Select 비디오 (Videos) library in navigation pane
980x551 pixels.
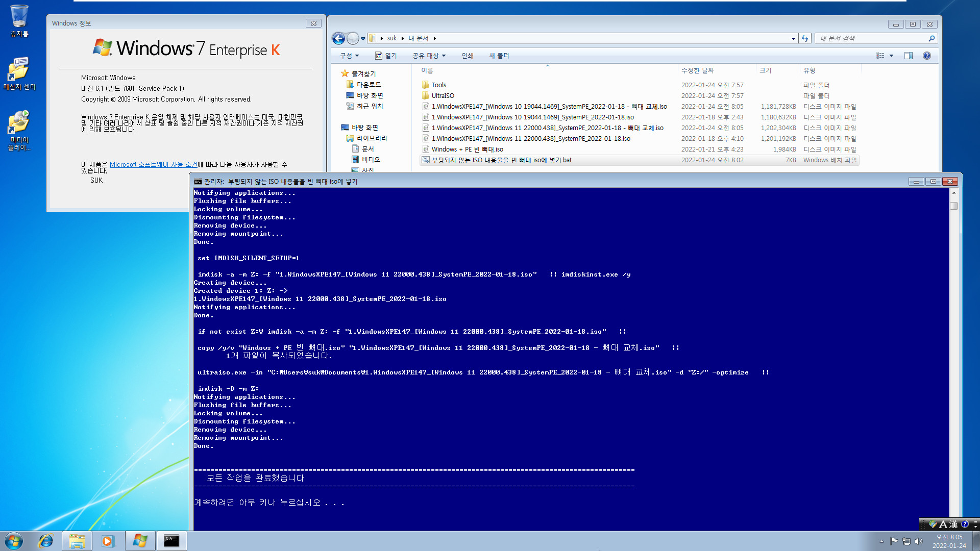[x=366, y=160]
